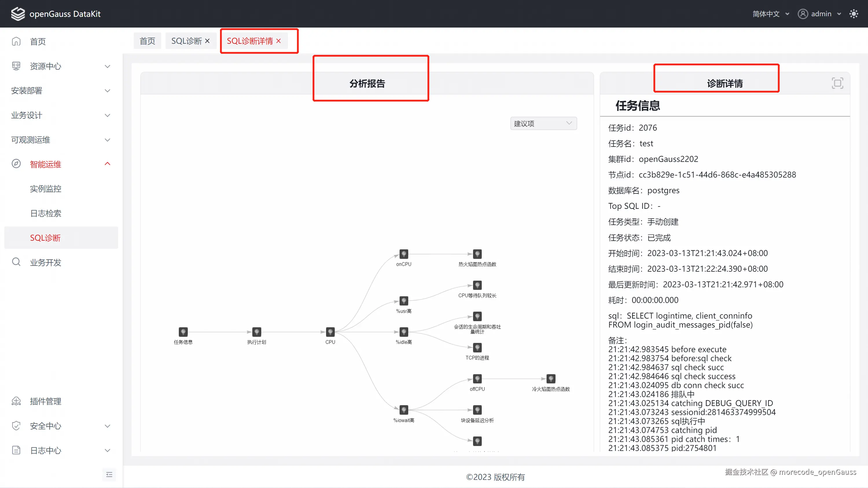Go to 实例监控 in sidebar
Image resolution: width=868 pixels, height=488 pixels.
45,189
